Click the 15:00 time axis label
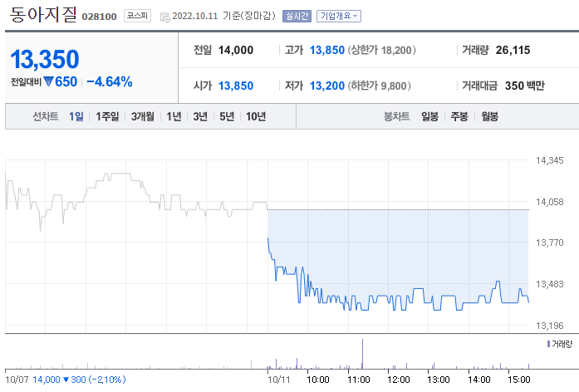The width and height of the screenshot is (579, 392). coord(519,380)
